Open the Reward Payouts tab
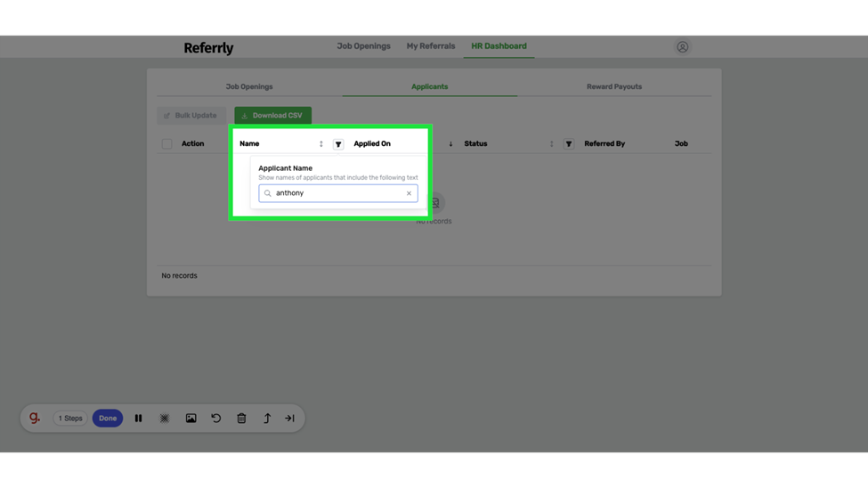 613,86
